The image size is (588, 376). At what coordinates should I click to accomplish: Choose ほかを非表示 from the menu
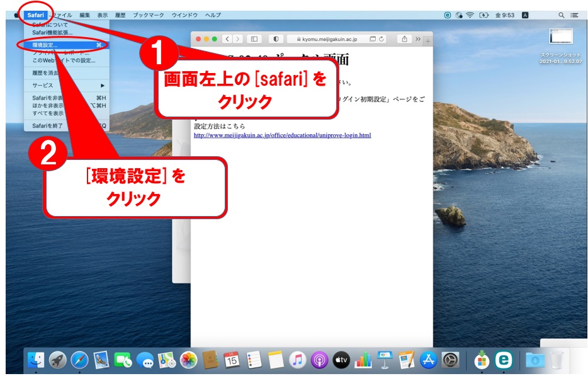click(x=67, y=105)
